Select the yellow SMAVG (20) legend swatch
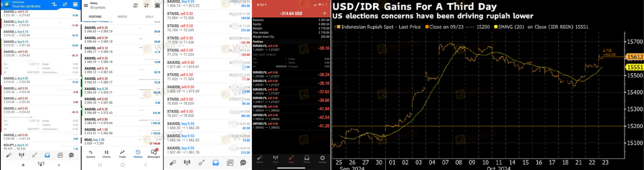The image size is (644, 170). 496,27
